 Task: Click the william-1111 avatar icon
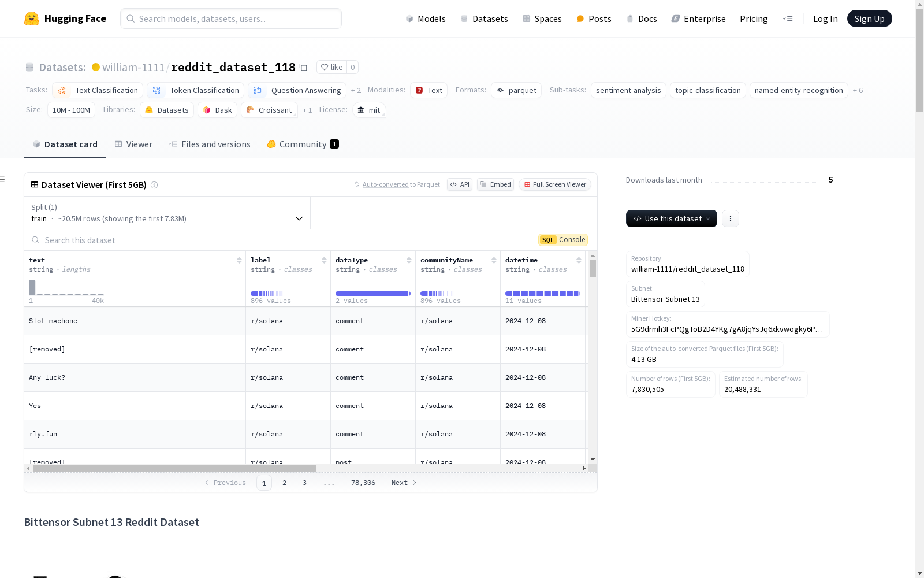96,67
